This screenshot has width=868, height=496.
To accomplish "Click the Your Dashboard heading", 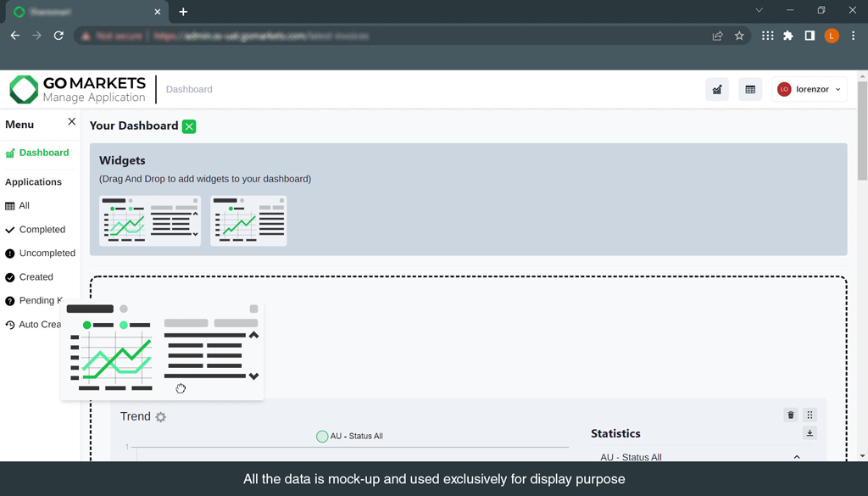I will click(x=134, y=125).
